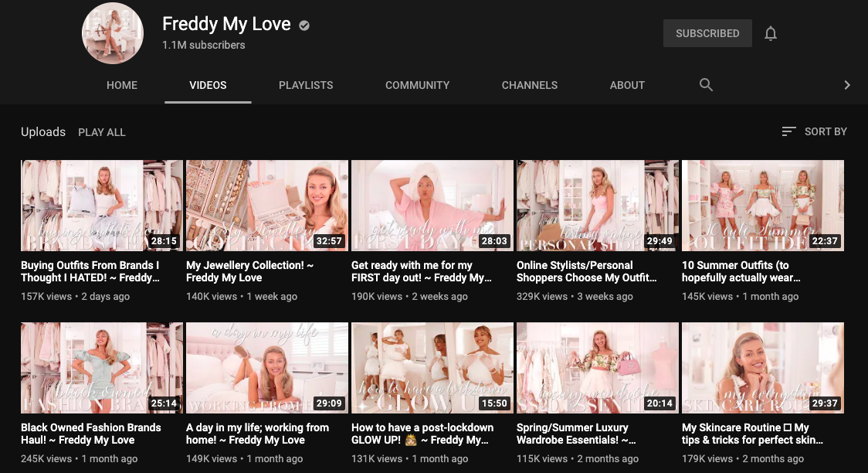Open Buying Outfits From Brands video thumbnail

point(102,206)
